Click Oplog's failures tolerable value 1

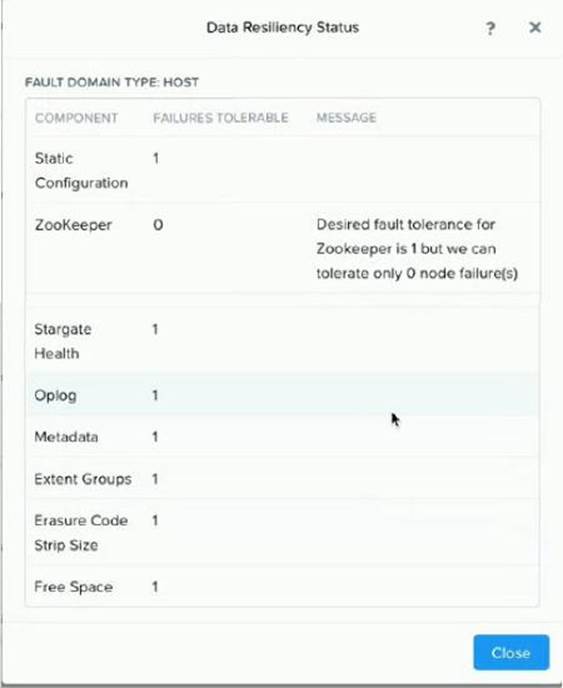click(x=155, y=395)
